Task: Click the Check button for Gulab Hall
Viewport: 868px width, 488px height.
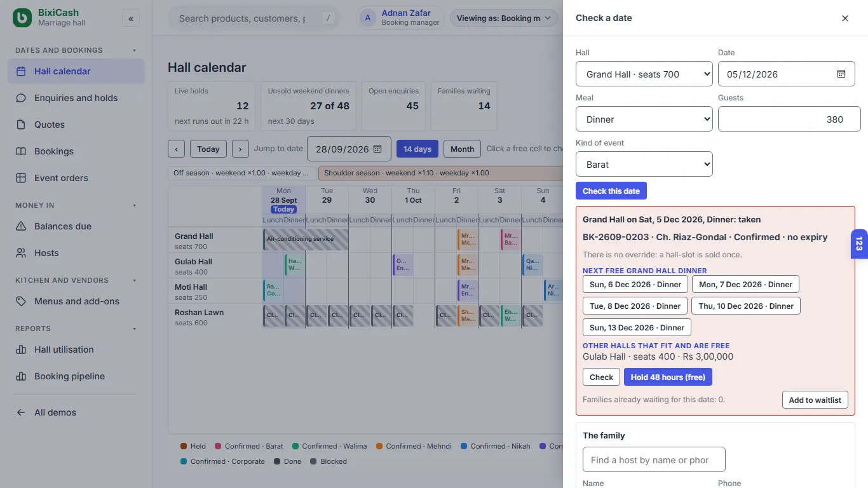Action: [601, 377]
